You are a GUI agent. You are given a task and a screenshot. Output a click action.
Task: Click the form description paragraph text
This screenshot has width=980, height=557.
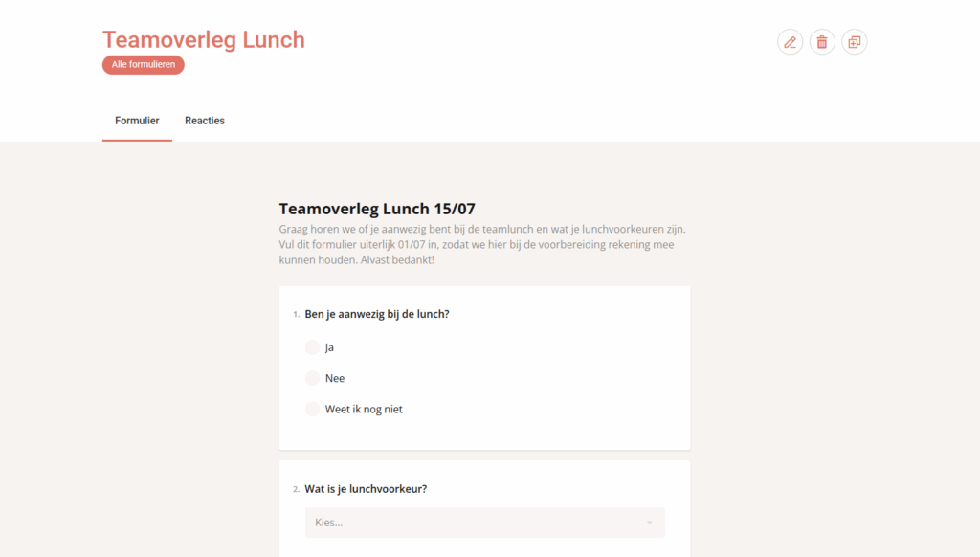pyautogui.click(x=482, y=245)
